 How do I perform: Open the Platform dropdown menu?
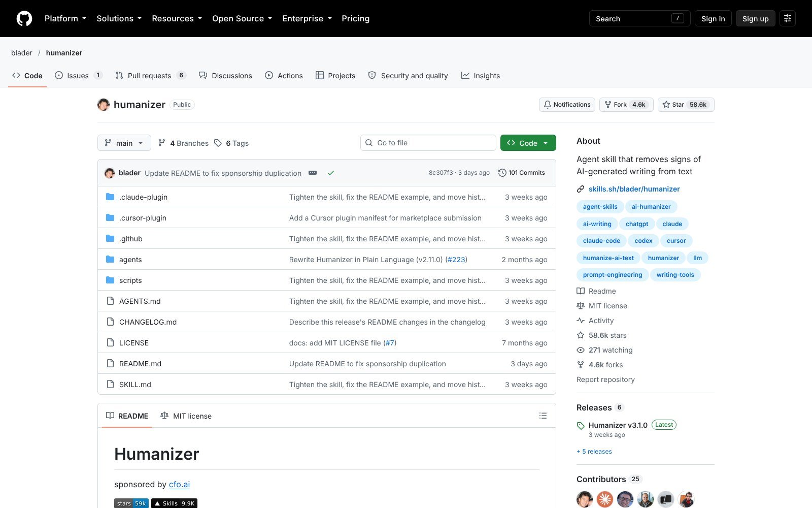point(65,18)
